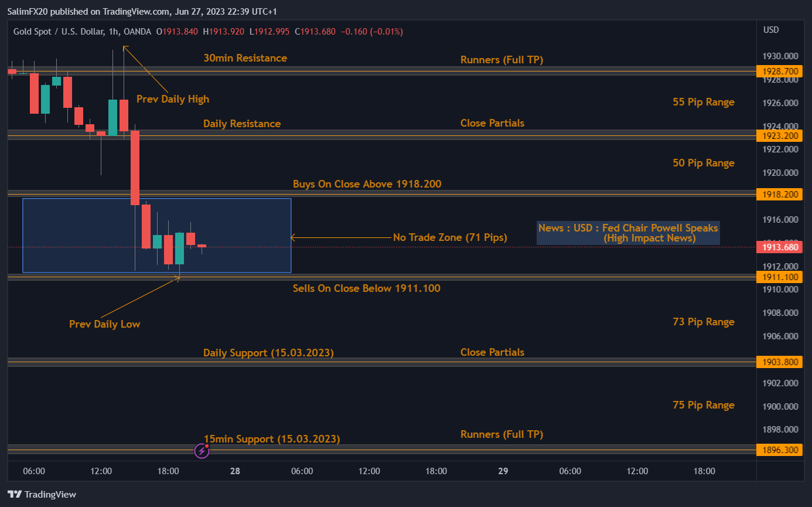Image resolution: width=812 pixels, height=507 pixels.
Task: Click the 28 date label on time axis
Action: click(235, 471)
